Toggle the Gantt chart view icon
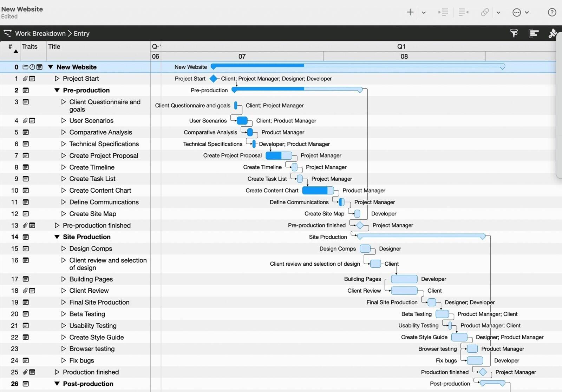The height and width of the screenshot is (392, 562). point(534,33)
